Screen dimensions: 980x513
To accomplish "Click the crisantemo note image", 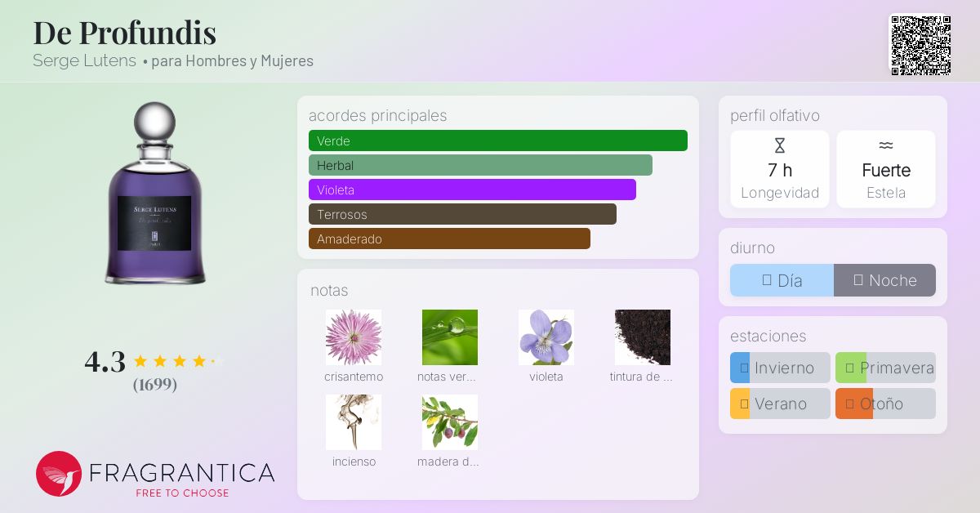I will pos(354,337).
